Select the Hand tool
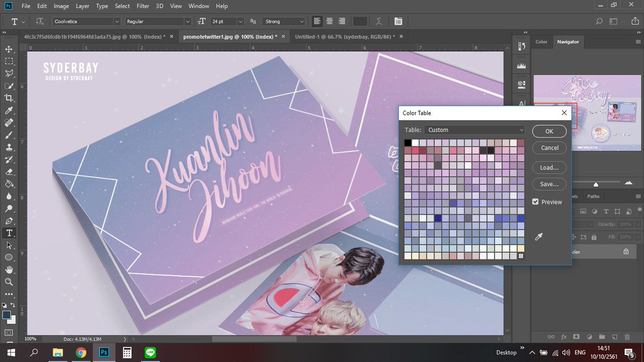Screen dimensions: 644x362 pos(9,270)
